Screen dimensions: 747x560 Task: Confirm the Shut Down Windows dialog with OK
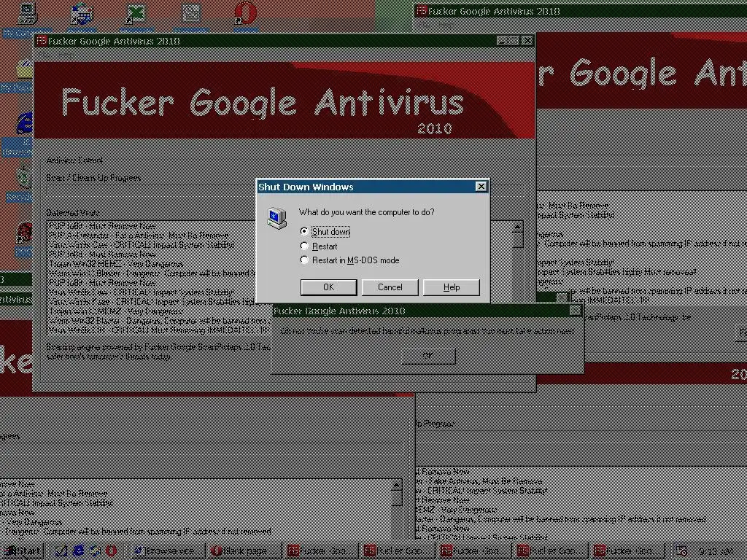[328, 287]
